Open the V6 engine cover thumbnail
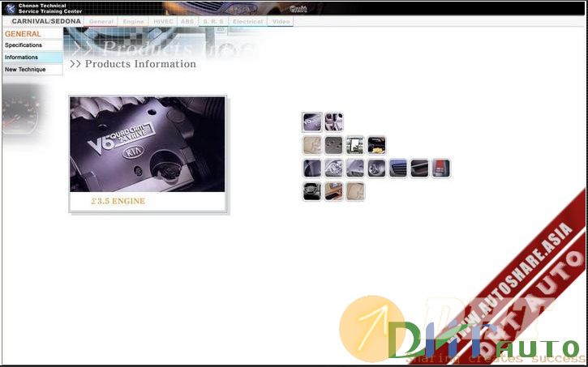588x367 pixels. 312,122
